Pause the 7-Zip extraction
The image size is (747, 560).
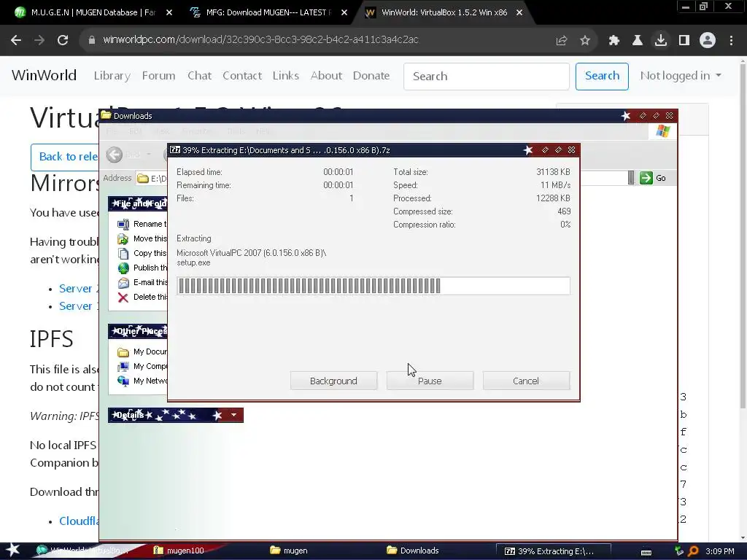(430, 381)
